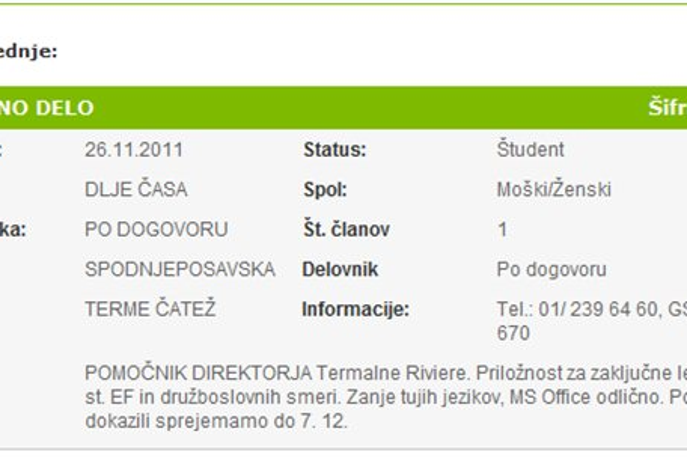
Task: Click the Št. članov label
Action: click(x=347, y=230)
